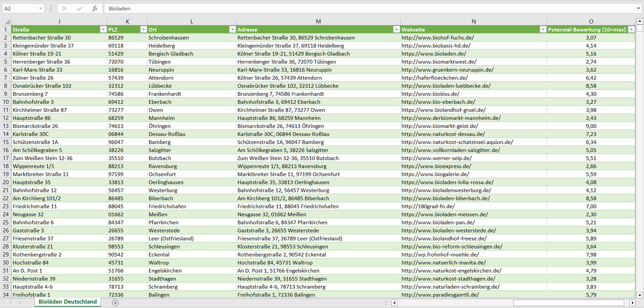The height and width of the screenshot is (308, 644).
Task: Click the ellipsis icon next to the Name Box
Action: pyautogui.click(x=51, y=8)
